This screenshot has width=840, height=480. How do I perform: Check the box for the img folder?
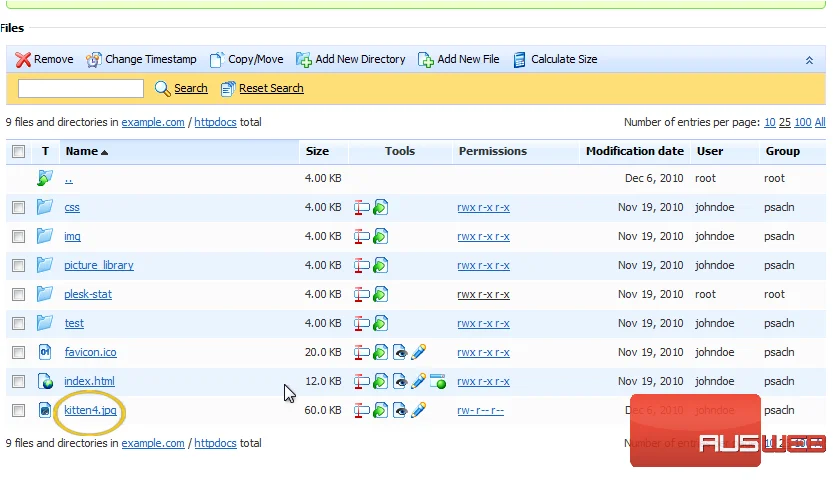click(x=18, y=236)
